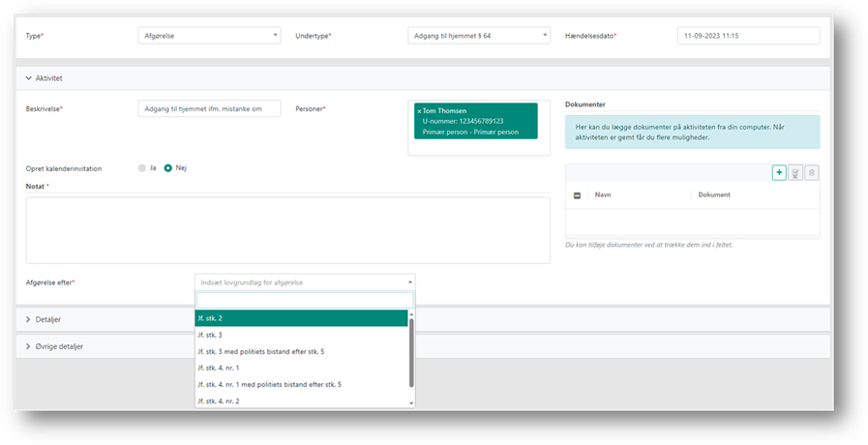Select 'Jf. stk. 4. nr. 1' option
Screen dimensions: 868x445
pos(301,368)
